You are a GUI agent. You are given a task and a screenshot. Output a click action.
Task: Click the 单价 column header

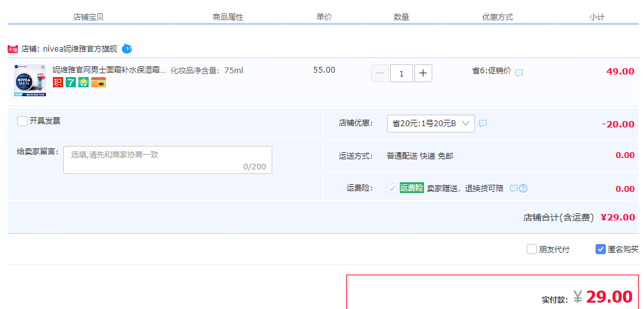tap(324, 17)
